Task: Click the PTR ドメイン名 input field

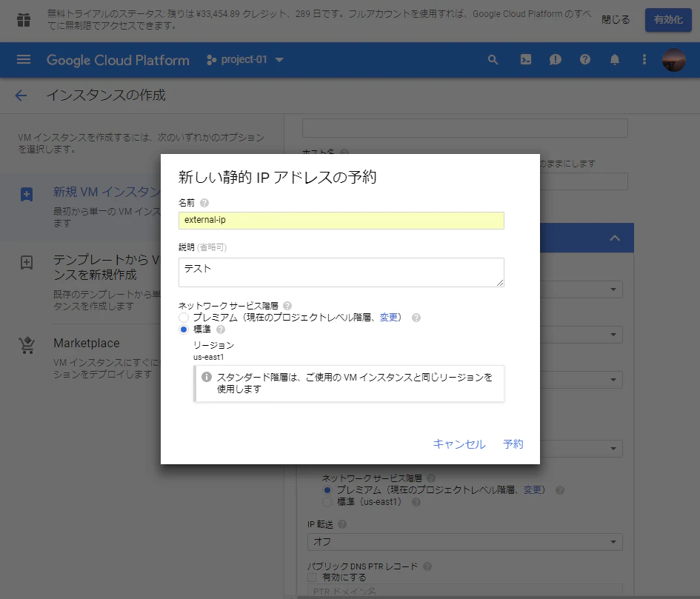Action: coord(464,589)
